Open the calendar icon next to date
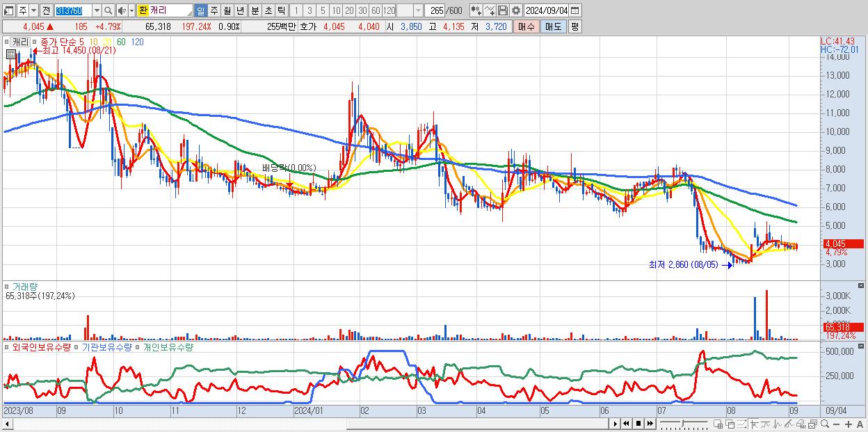This screenshot has height=432, width=868. coord(574,11)
